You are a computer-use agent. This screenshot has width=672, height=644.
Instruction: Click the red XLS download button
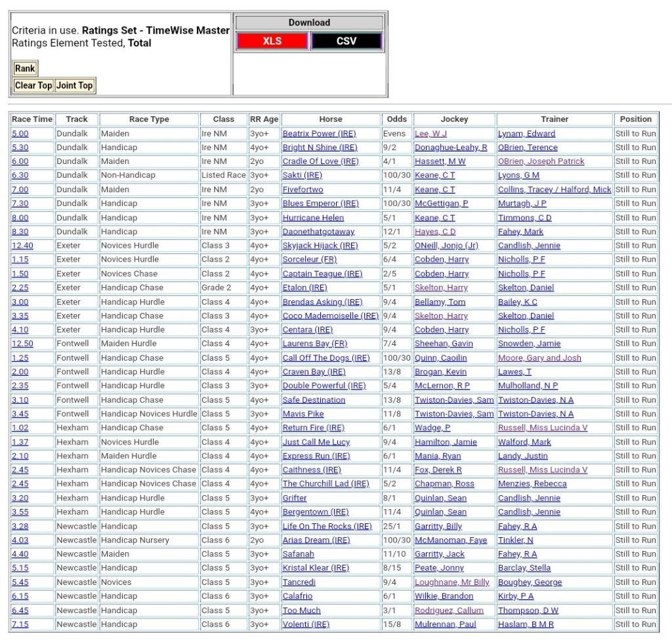click(272, 41)
